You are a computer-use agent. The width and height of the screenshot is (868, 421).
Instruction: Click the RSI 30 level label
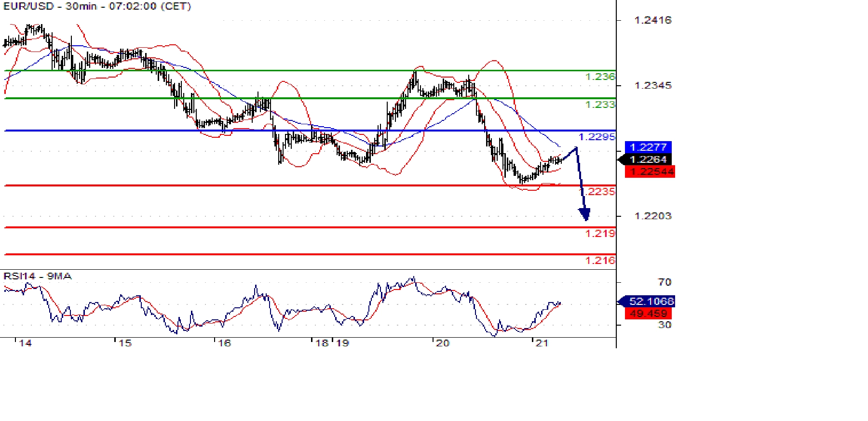pyautogui.click(x=665, y=325)
